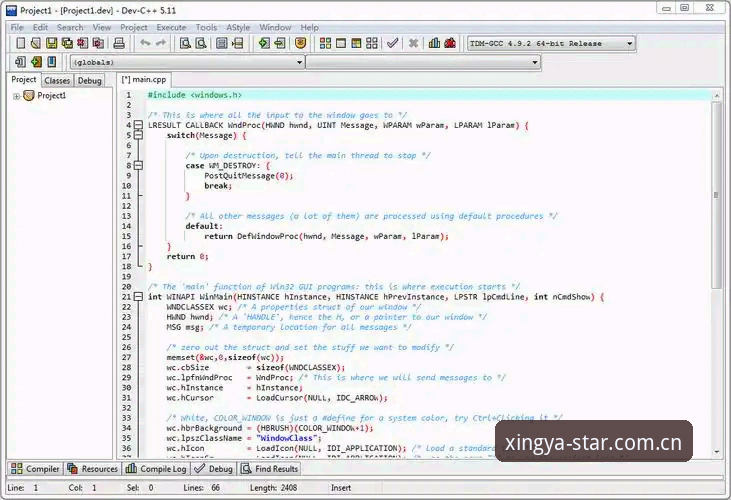Click the "Insert" mode status bar entry
731x500 pixels.
pyautogui.click(x=341, y=488)
